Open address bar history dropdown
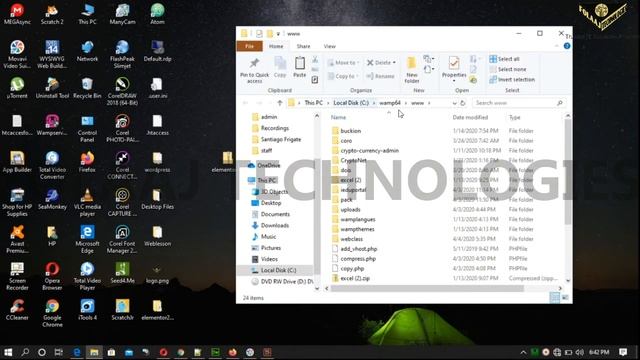The height and width of the screenshot is (360, 640). (x=454, y=103)
